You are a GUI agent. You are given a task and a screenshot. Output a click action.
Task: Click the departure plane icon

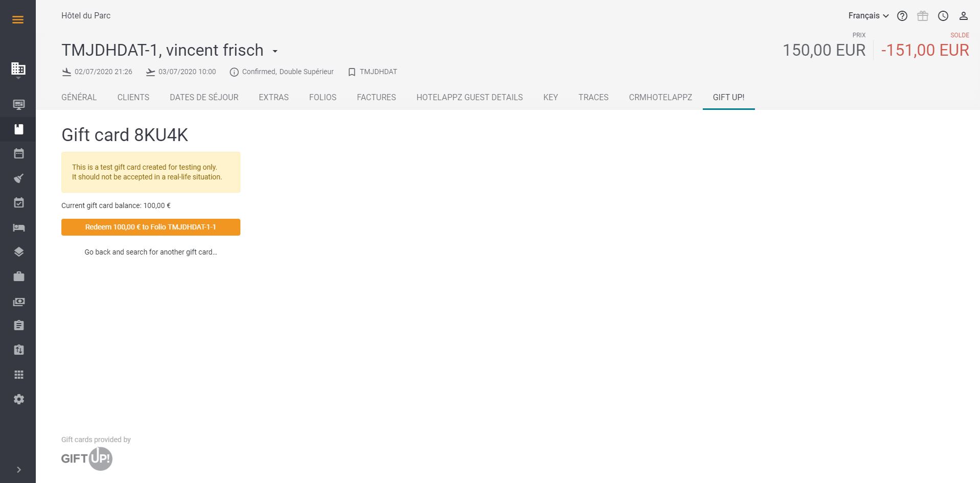(150, 72)
